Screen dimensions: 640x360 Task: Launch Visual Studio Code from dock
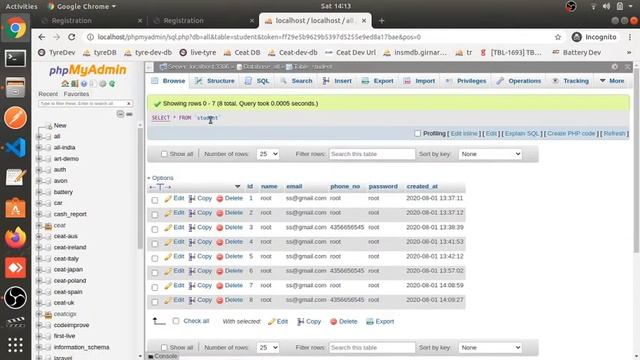[x=16, y=148]
